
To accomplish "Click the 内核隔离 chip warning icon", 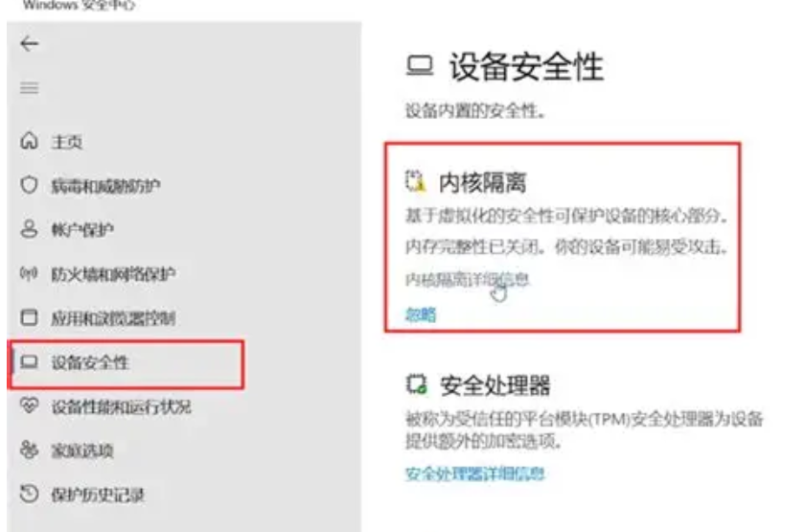I will click(415, 181).
